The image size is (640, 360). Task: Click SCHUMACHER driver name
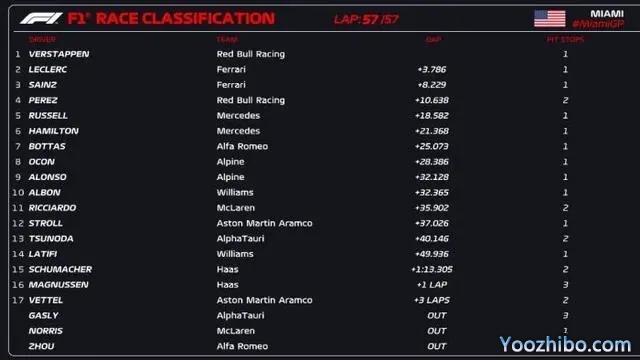[60, 269]
